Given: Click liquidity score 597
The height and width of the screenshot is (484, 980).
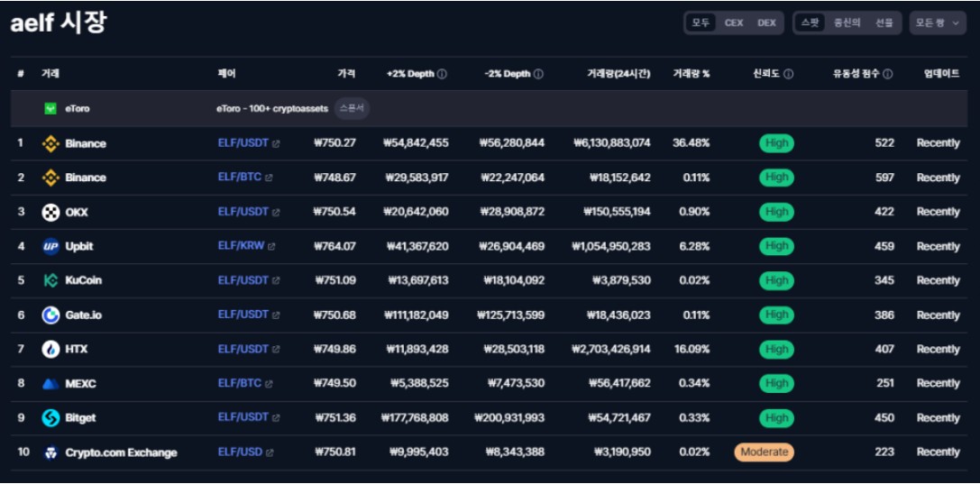Looking at the screenshot, I should pyautogui.click(x=884, y=178).
